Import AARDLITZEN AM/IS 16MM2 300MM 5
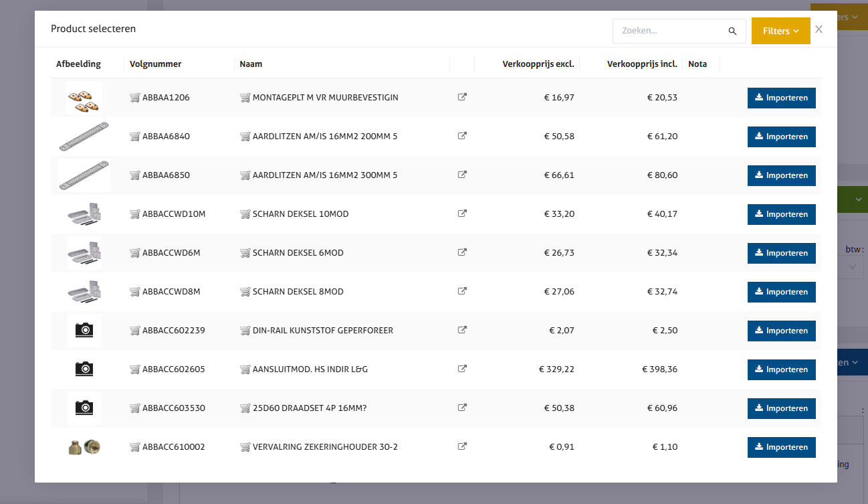Screen dimensions: 868x504 pos(781,175)
